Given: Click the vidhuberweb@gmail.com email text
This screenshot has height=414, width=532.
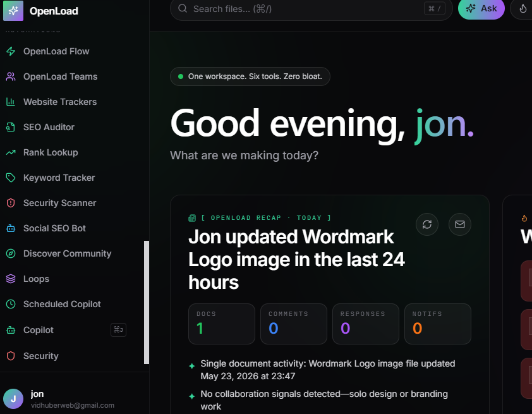Looking at the screenshot, I should (73, 405).
